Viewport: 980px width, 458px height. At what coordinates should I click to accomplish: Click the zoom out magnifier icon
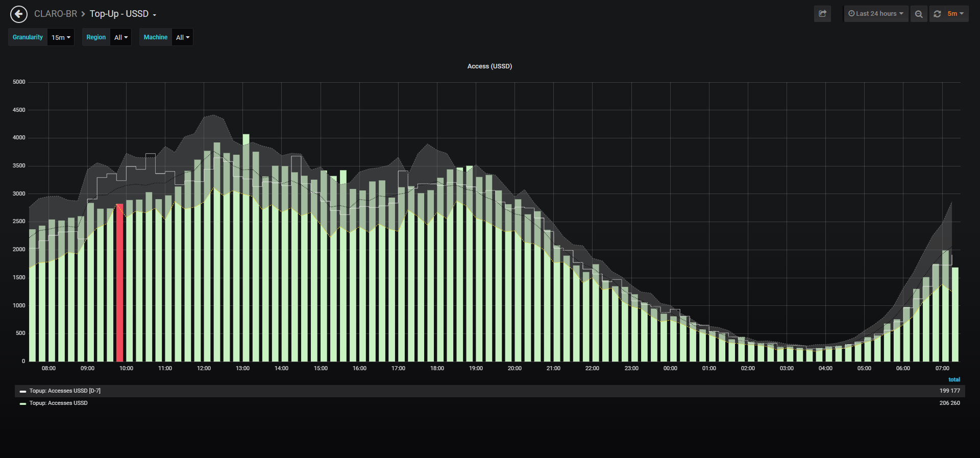919,14
